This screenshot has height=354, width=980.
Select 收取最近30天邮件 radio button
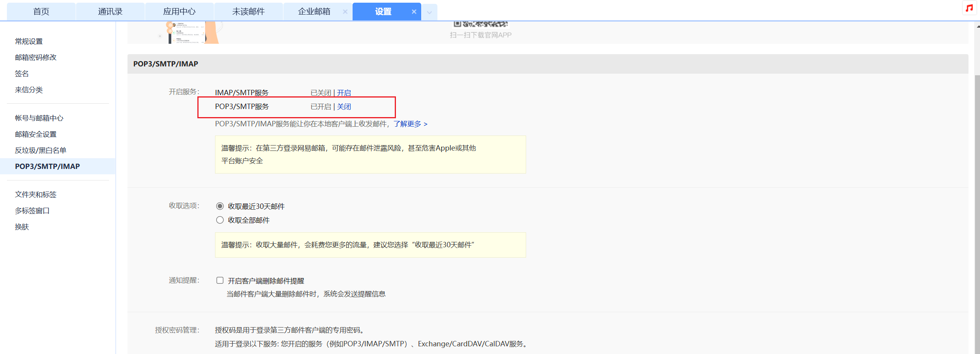coord(220,206)
